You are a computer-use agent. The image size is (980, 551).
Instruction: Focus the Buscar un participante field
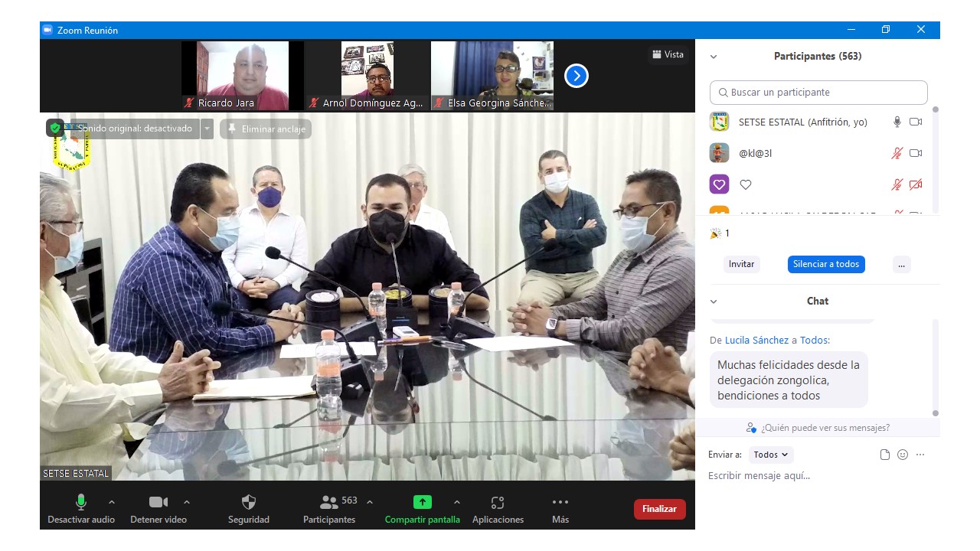(x=818, y=93)
